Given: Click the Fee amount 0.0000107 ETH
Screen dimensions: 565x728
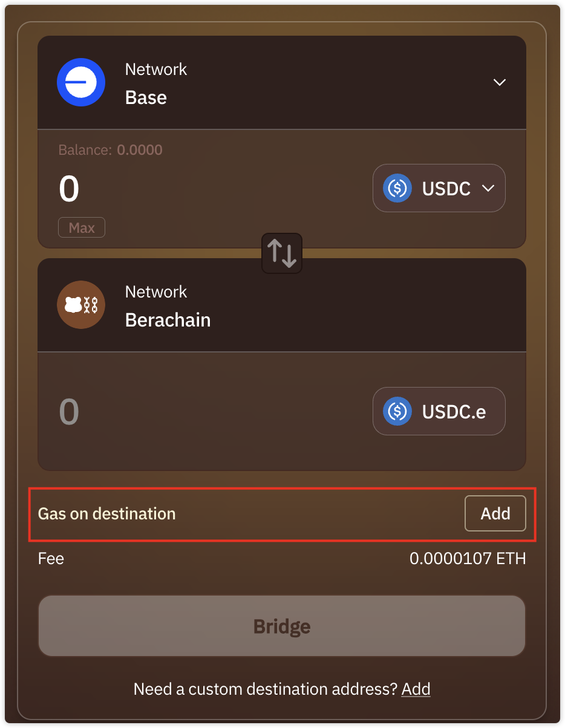Looking at the screenshot, I should [x=468, y=559].
